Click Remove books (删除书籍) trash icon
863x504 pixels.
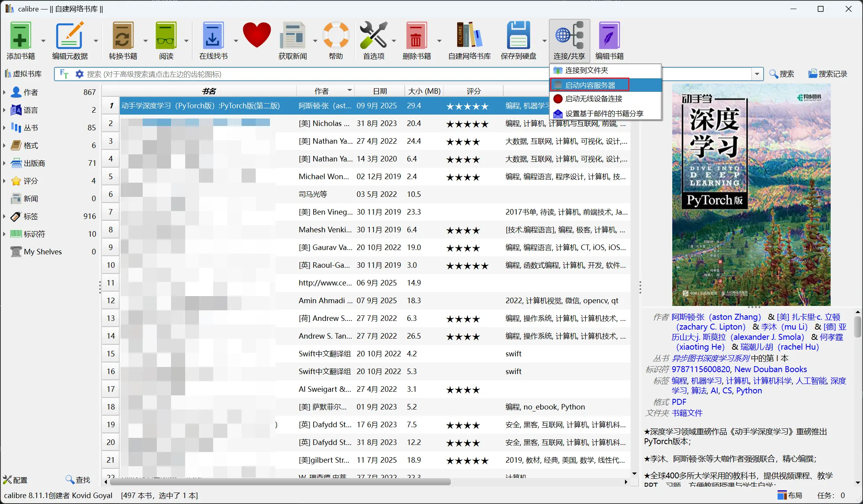point(417,41)
